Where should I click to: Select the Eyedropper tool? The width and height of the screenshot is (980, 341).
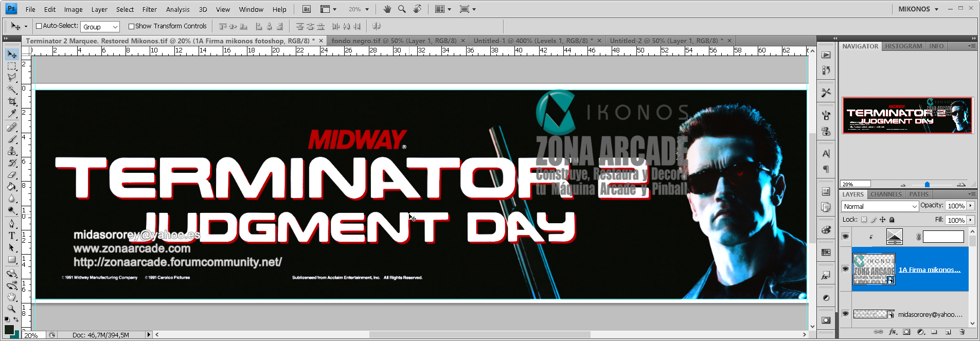[12, 114]
